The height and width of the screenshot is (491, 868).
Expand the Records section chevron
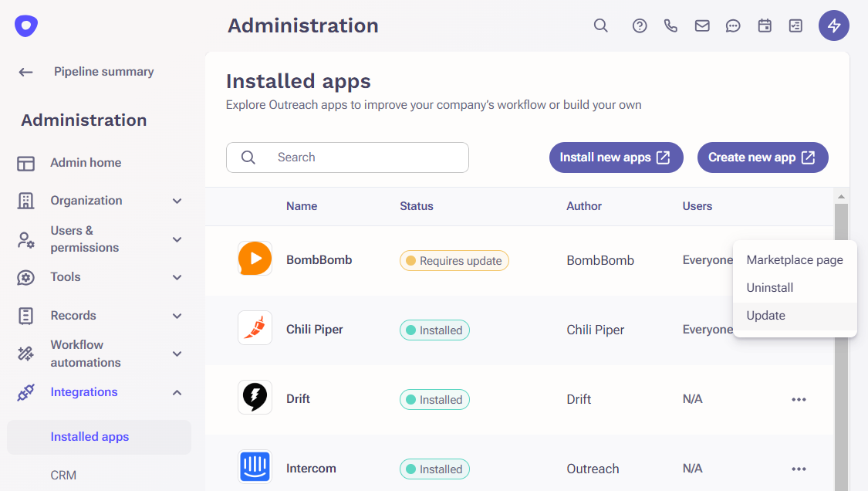pyautogui.click(x=177, y=316)
